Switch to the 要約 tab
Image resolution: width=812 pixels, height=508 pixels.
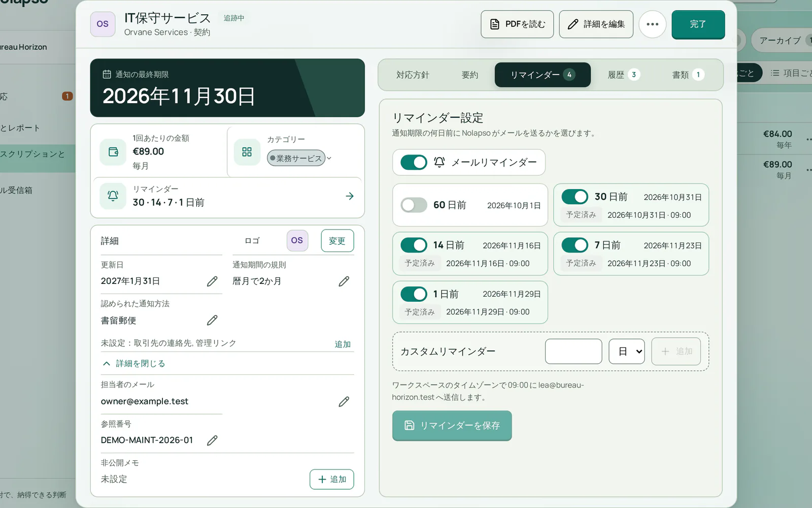[469, 75]
